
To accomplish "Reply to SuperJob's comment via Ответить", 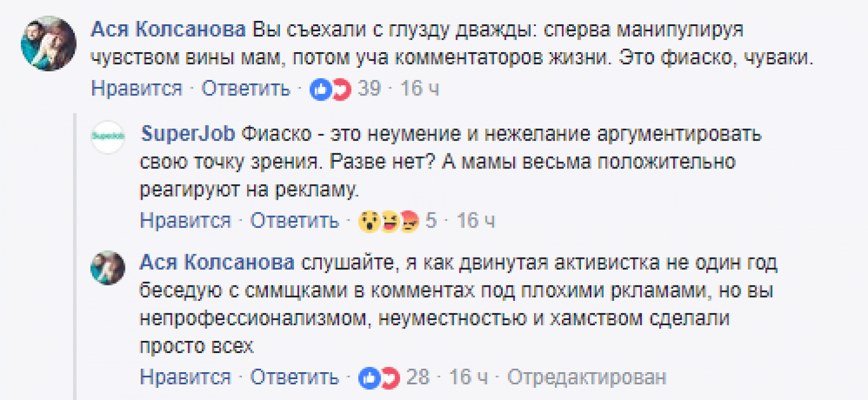I will [x=295, y=221].
